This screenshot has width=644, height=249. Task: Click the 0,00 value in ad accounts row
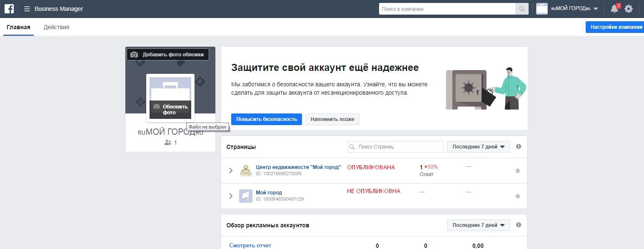[x=478, y=246]
